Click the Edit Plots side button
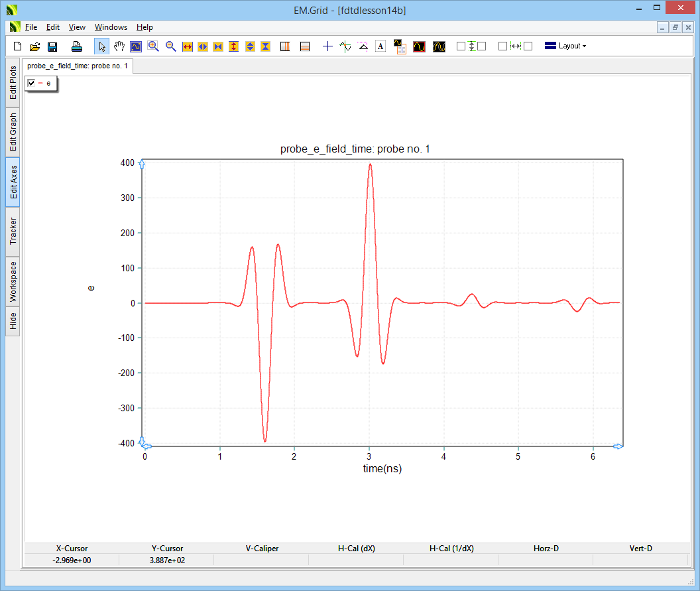The width and height of the screenshot is (700, 591). 13,83
